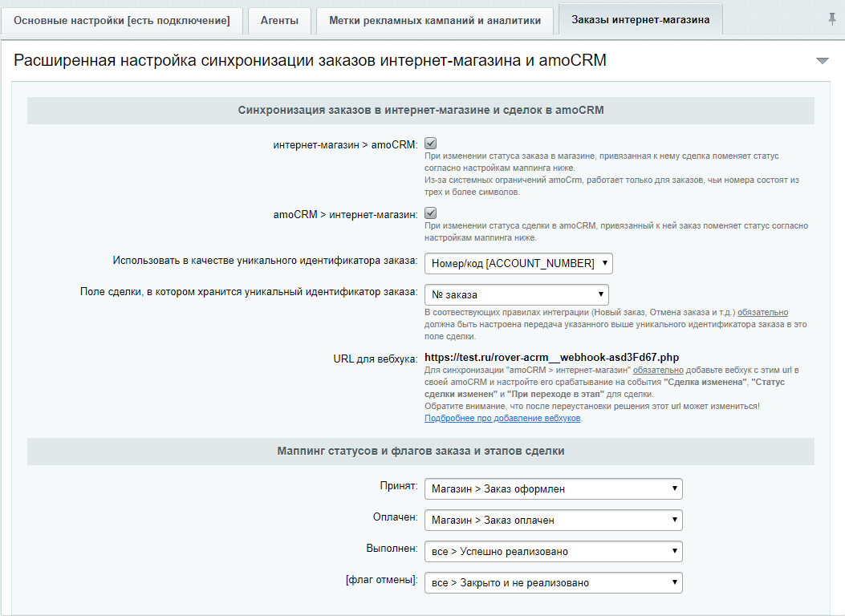Collapse the advanced settings section via the arrow
Image resolution: width=845 pixels, height=616 pixels.
(x=822, y=59)
